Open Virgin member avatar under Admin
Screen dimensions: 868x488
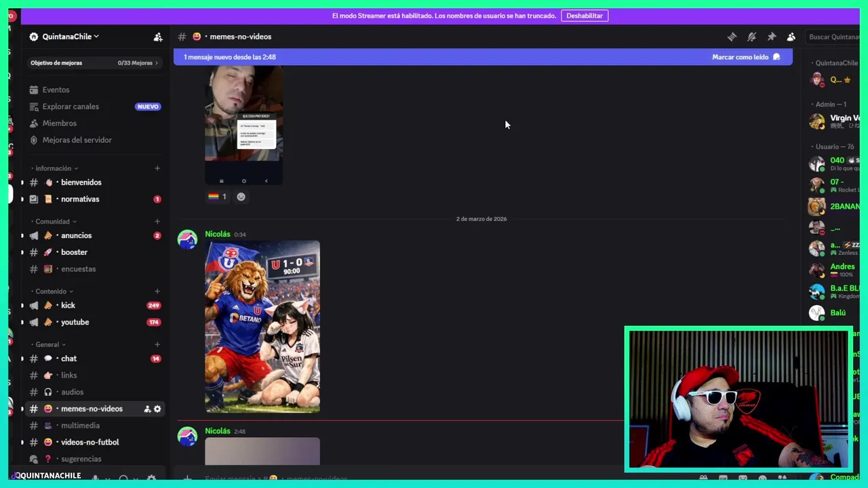817,121
